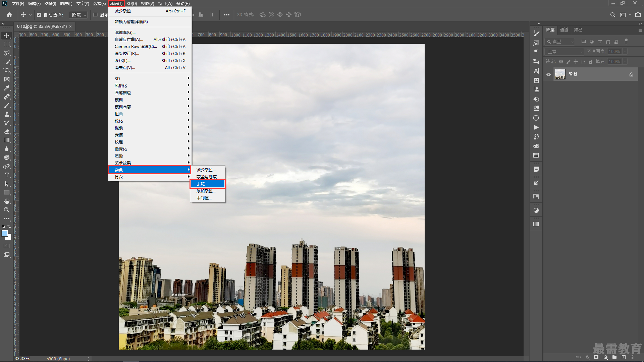Viewport: 644px width, 362px height.
Task: Choose 添加杂色... from the submenu
Action: [208, 191]
